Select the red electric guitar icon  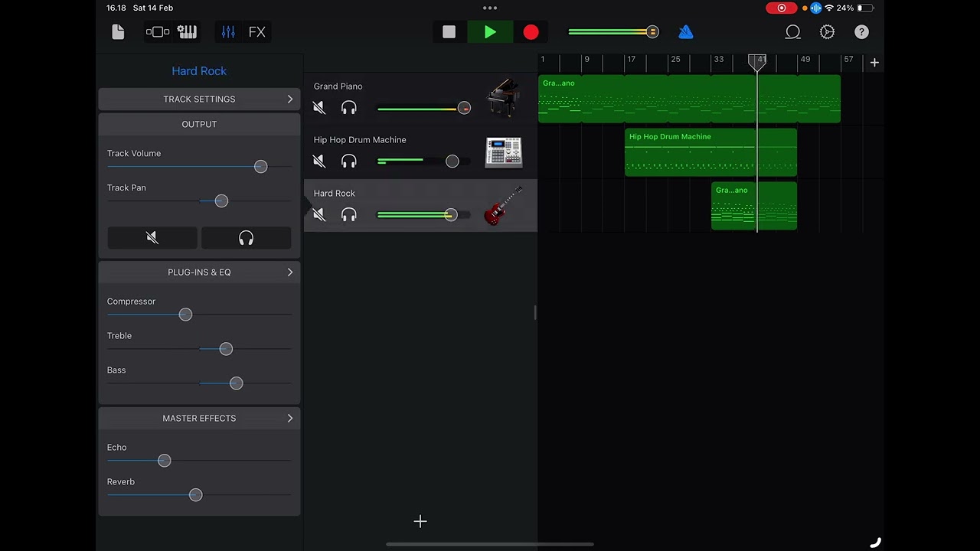tap(504, 206)
